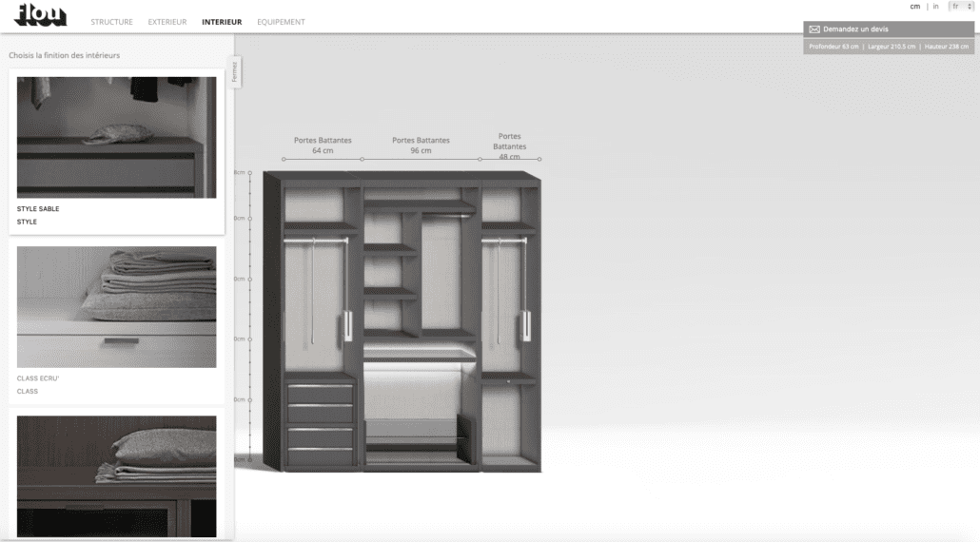Viewport: 980px width, 542px height.
Task: Click the dimensions bar showing Profondeur 63 cm
Action: (888, 47)
